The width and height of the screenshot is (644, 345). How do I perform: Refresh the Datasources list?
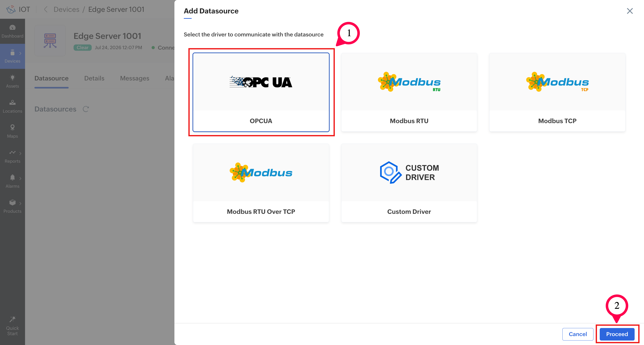[x=86, y=109]
